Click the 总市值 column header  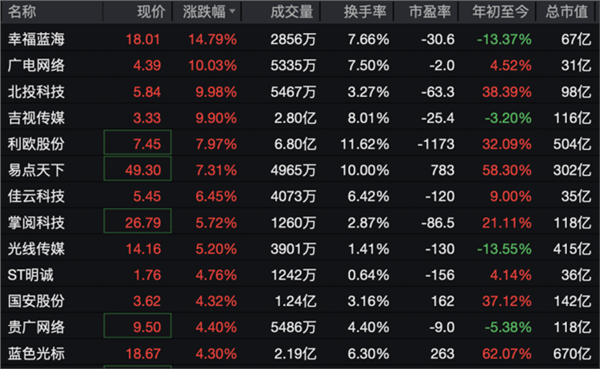[567, 12]
